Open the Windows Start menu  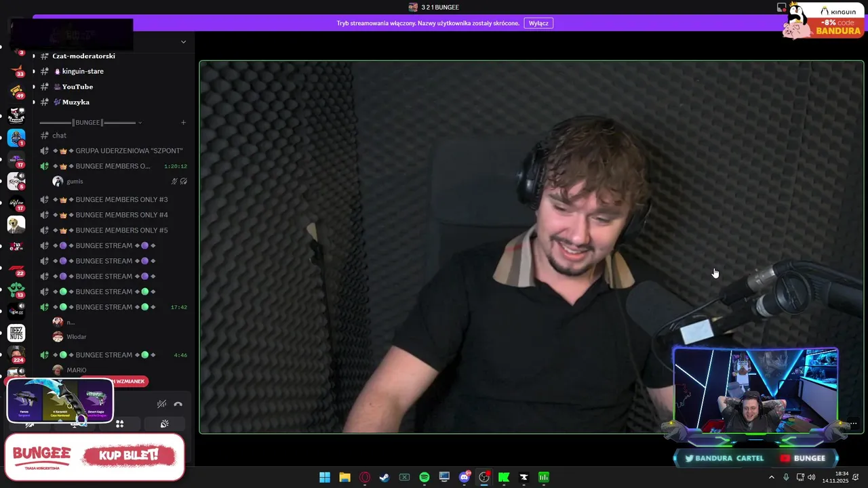[325, 477]
